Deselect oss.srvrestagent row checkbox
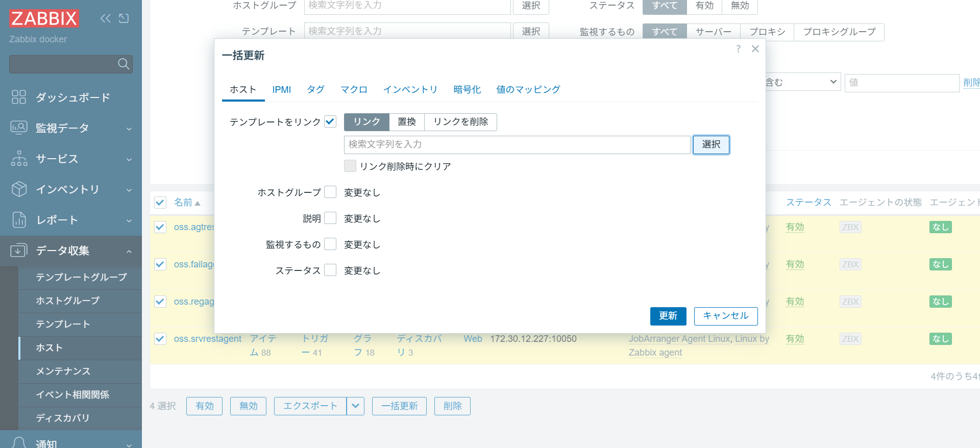980x448 pixels. pos(160,339)
